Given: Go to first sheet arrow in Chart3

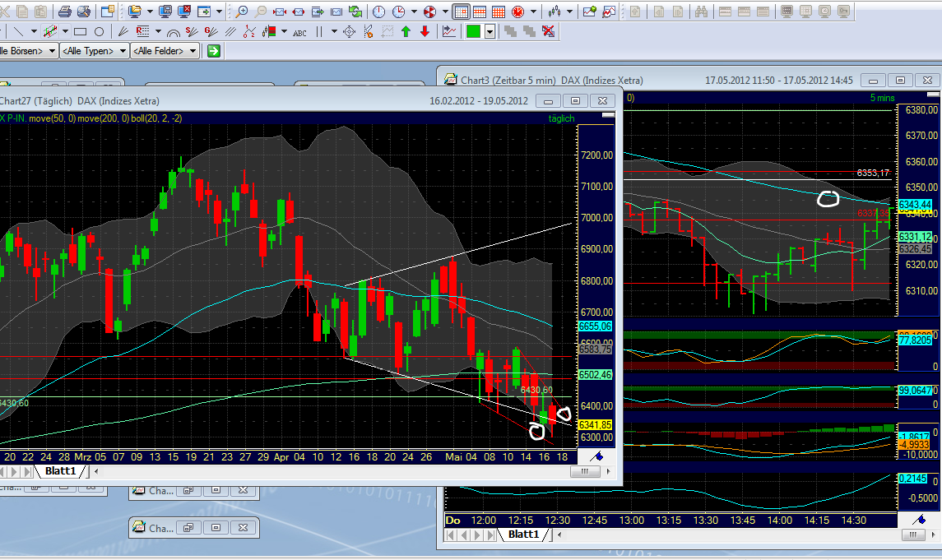Looking at the screenshot, I should click(x=450, y=535).
